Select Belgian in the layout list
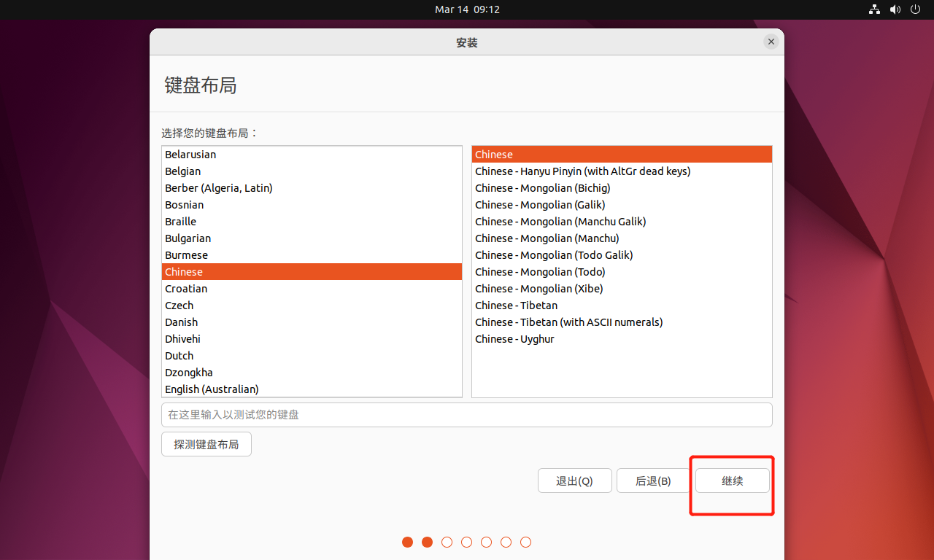 coord(312,171)
